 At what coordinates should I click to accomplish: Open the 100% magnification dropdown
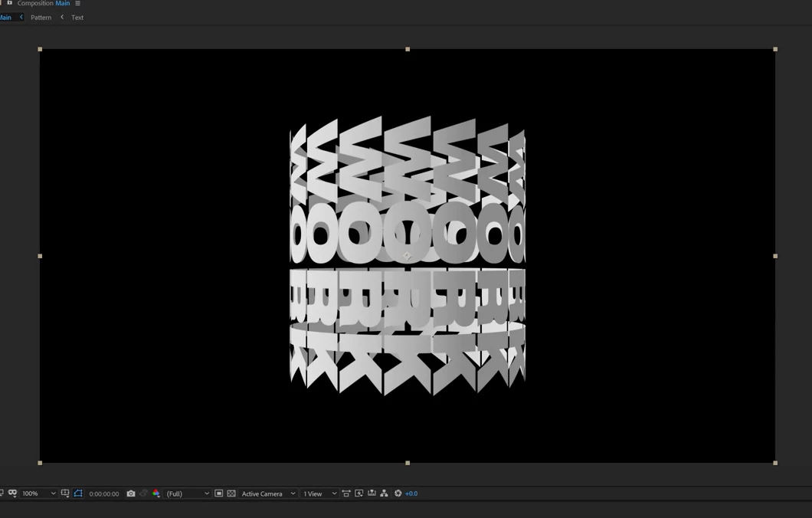click(39, 493)
